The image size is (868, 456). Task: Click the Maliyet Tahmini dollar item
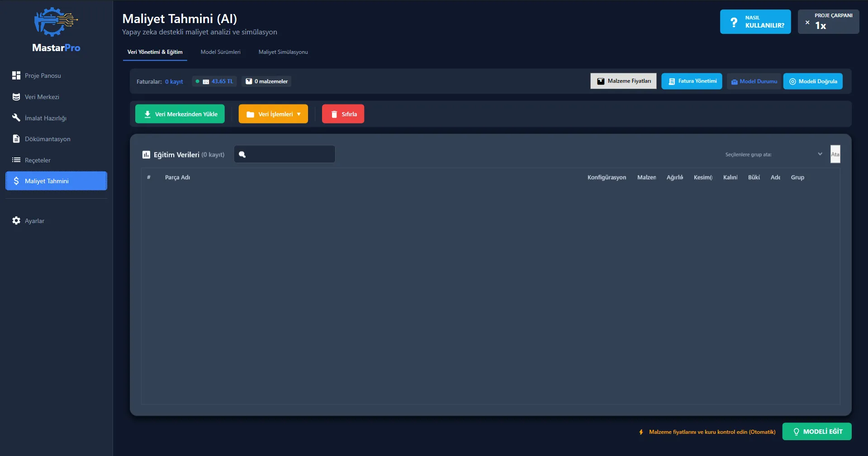[x=56, y=181]
